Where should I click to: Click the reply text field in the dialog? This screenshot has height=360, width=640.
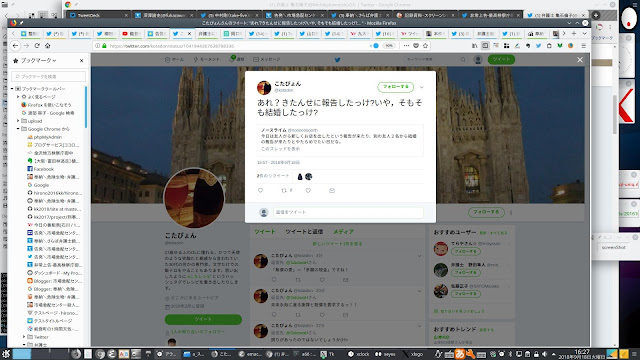click(x=348, y=212)
